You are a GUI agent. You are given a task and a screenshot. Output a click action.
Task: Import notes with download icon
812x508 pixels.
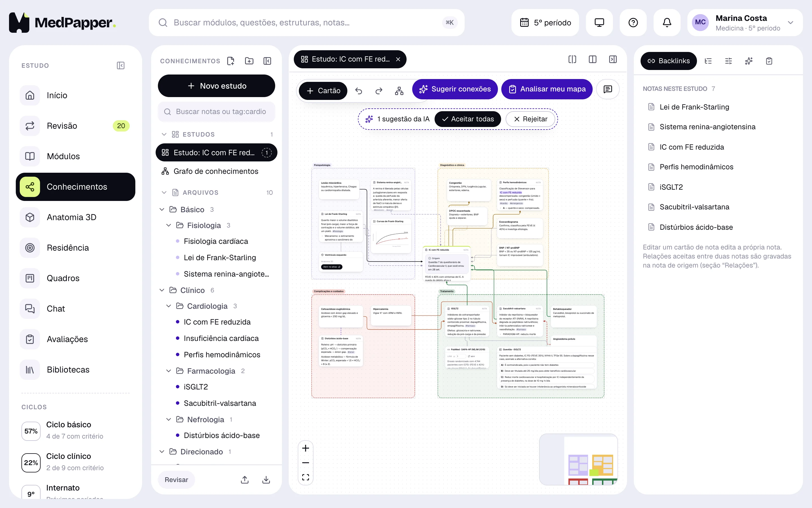266,480
